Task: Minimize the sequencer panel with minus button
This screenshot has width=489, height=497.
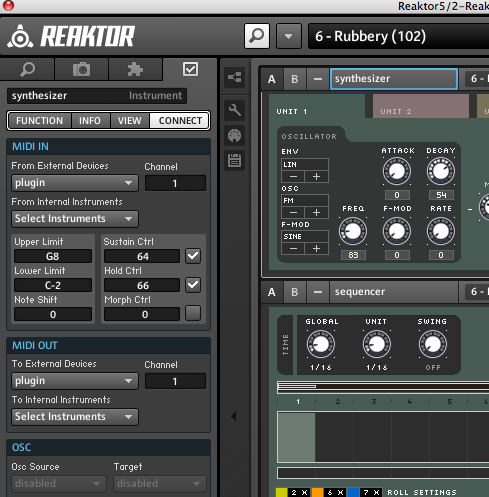Action: tap(318, 292)
